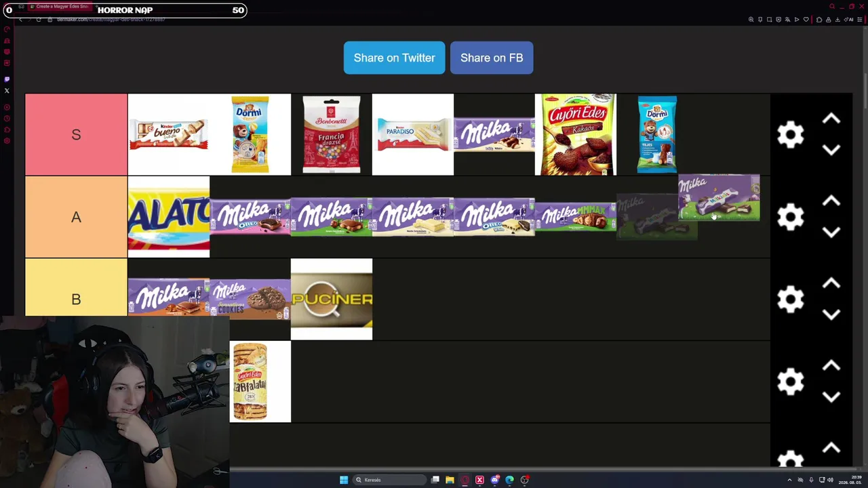
Task: Show hidden system tray icons
Action: click(789, 480)
